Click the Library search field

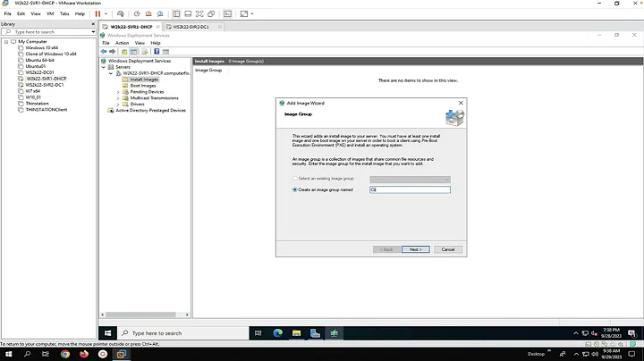(48, 31)
